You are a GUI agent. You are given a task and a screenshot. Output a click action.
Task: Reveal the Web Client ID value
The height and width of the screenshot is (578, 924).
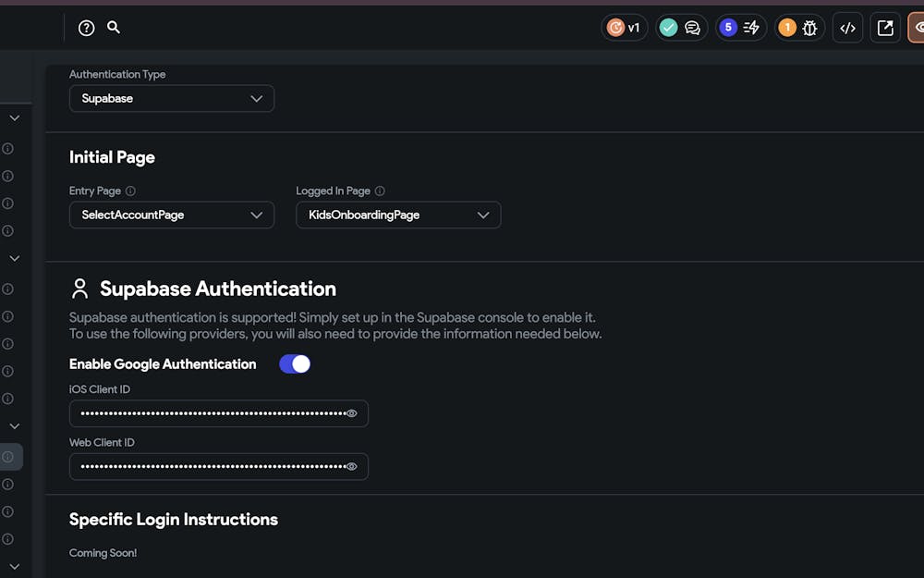(351, 467)
